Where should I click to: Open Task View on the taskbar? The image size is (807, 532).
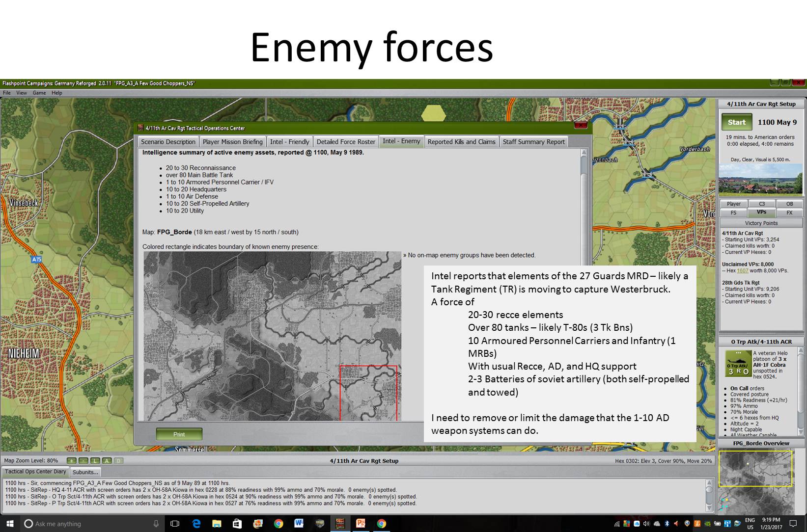174,524
